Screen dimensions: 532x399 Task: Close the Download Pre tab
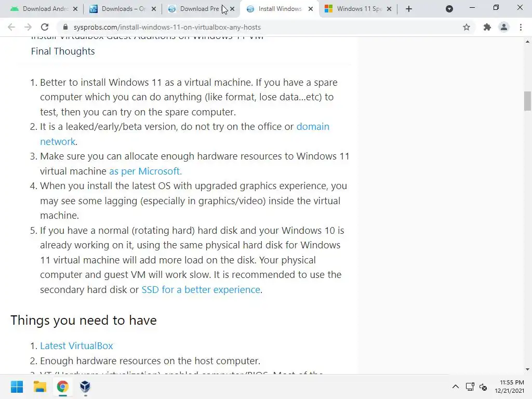(x=232, y=9)
